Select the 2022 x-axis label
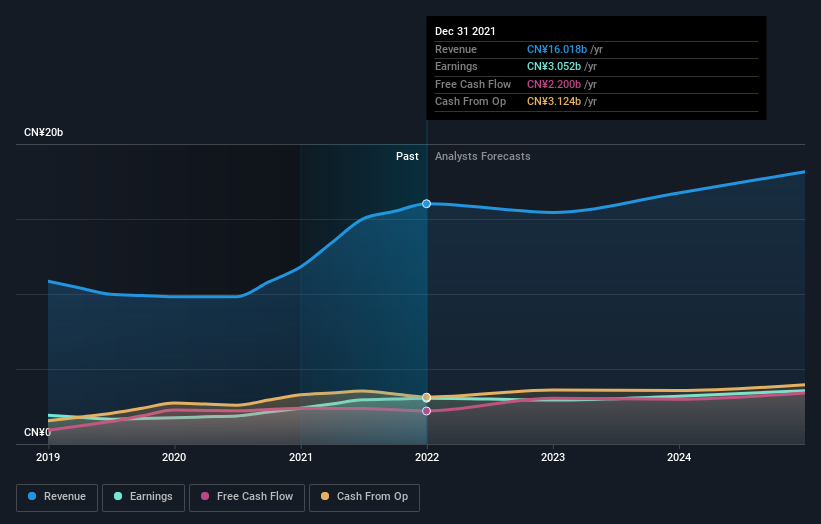This screenshot has height=524, width=821. pos(427,458)
